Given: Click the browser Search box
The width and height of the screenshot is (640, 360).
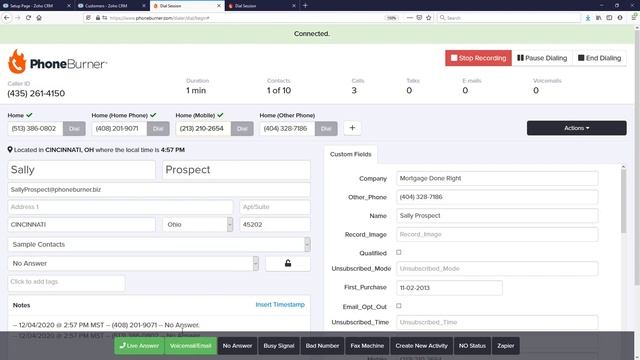Looking at the screenshot, I should pyautogui.click(x=509, y=18).
